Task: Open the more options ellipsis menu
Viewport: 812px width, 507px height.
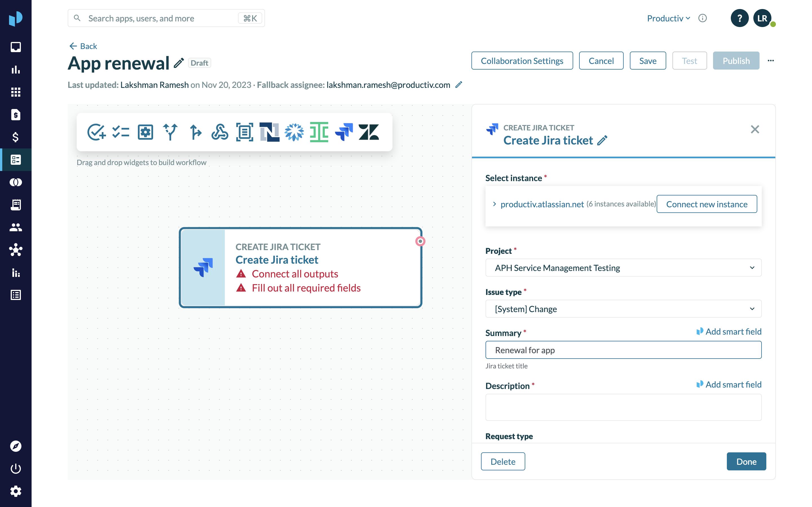Action: coord(771,61)
